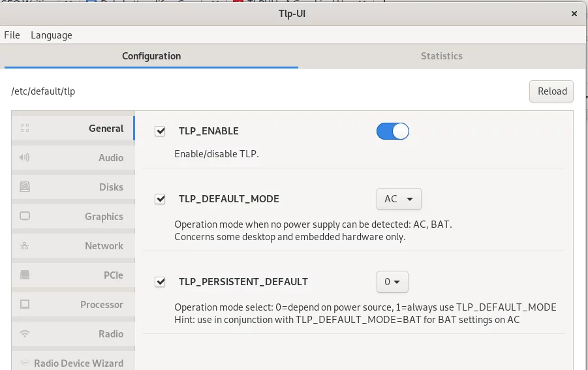588x370 pixels.
Task: Open the TLP_PERSISTENT_DEFAULT 0 dropdown
Action: point(392,282)
